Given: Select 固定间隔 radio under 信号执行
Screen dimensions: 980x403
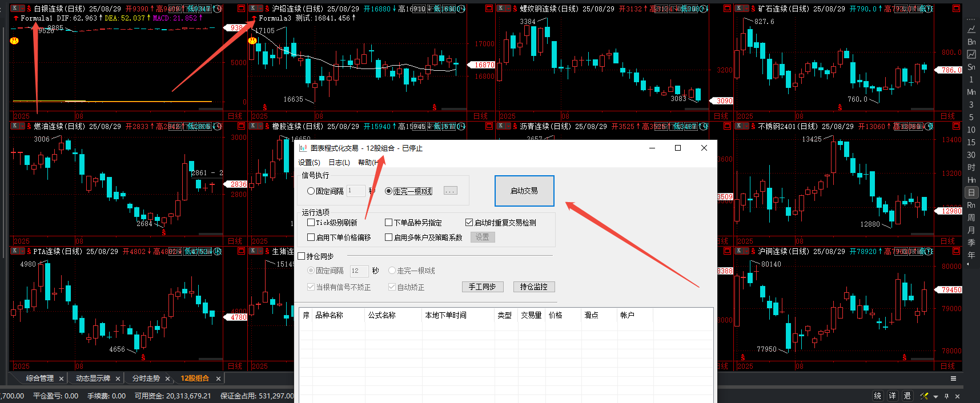Looking at the screenshot, I should point(311,191).
